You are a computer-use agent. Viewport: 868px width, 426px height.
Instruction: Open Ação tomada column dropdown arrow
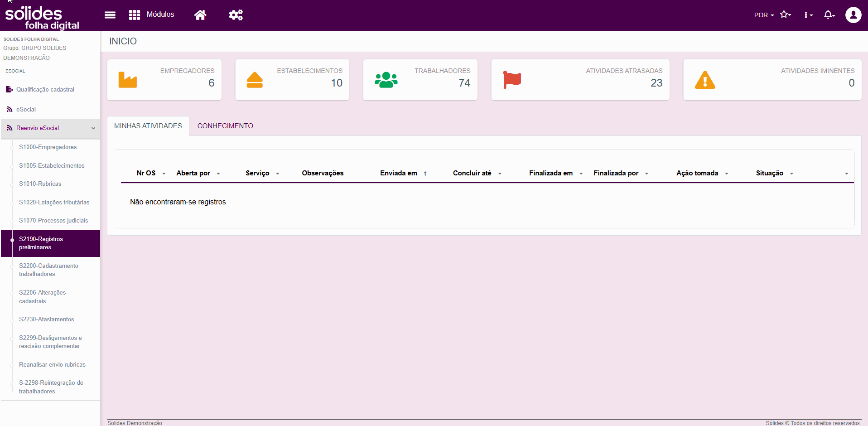click(727, 174)
